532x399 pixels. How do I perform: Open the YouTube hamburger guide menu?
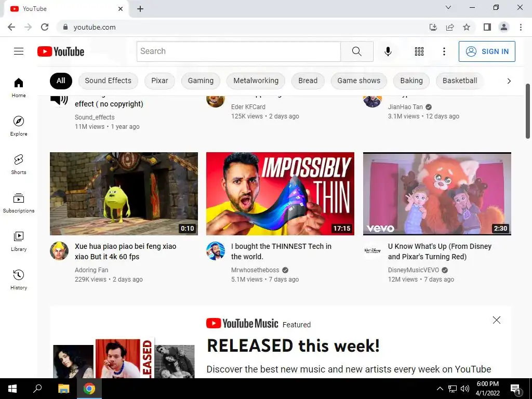tap(19, 51)
